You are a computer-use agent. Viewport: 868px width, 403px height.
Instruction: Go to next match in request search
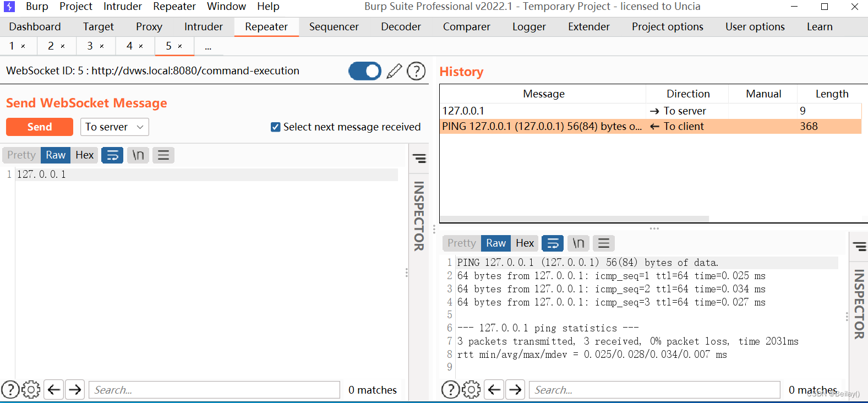pos(75,390)
